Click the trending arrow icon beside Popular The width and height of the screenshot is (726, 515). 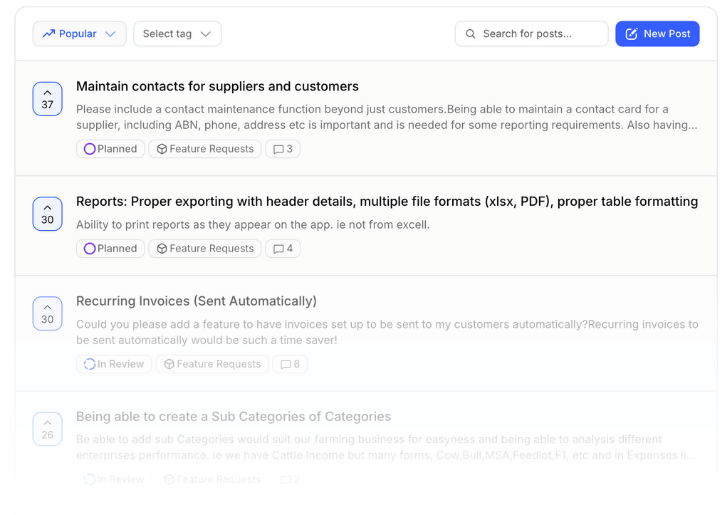(x=48, y=34)
